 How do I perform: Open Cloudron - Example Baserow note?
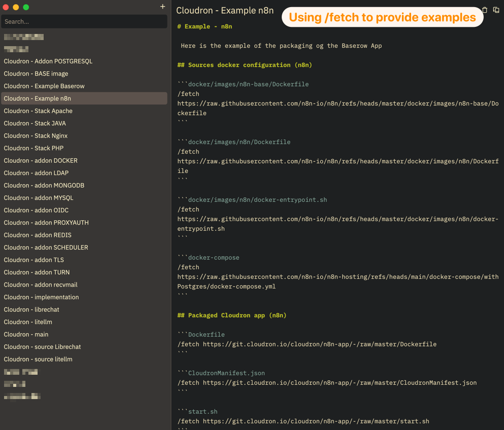(84, 86)
